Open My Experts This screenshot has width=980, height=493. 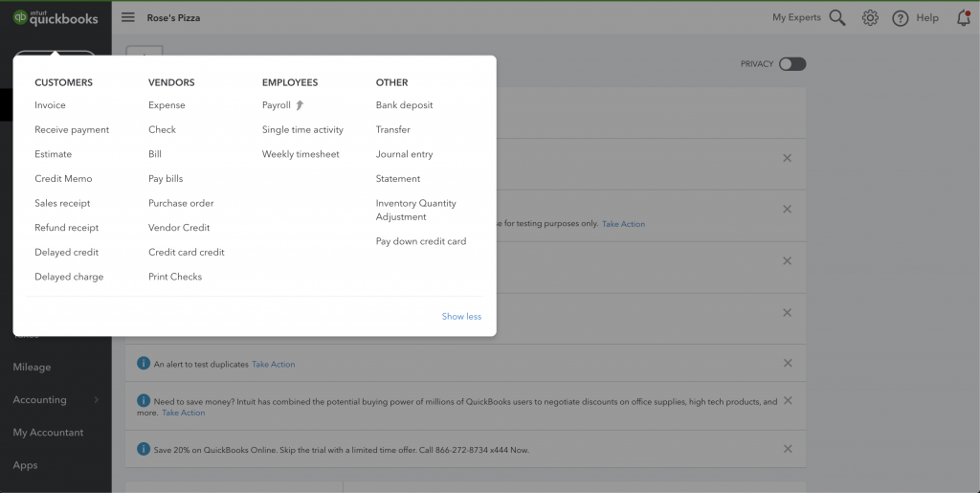point(797,17)
